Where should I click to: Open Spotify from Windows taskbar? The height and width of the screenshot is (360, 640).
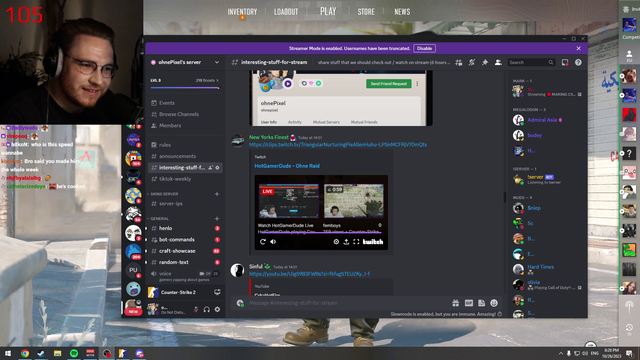[74, 353]
